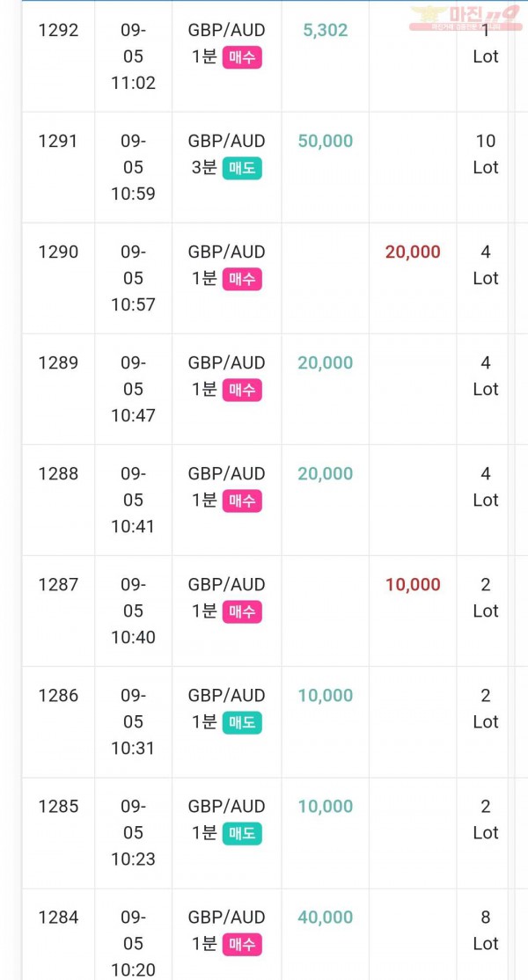Click the 매수 badge in row 1290

pos(242,279)
